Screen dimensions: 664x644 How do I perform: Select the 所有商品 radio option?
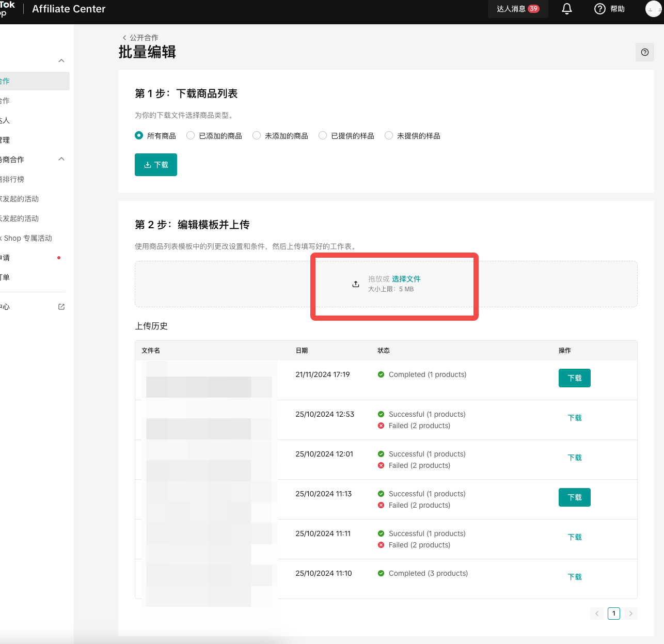(x=139, y=135)
